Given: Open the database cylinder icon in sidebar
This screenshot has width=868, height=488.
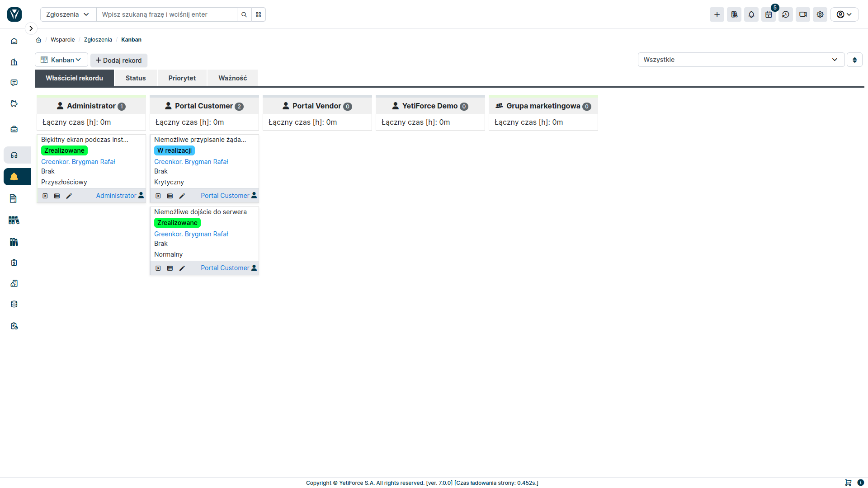Looking at the screenshot, I should [14, 304].
